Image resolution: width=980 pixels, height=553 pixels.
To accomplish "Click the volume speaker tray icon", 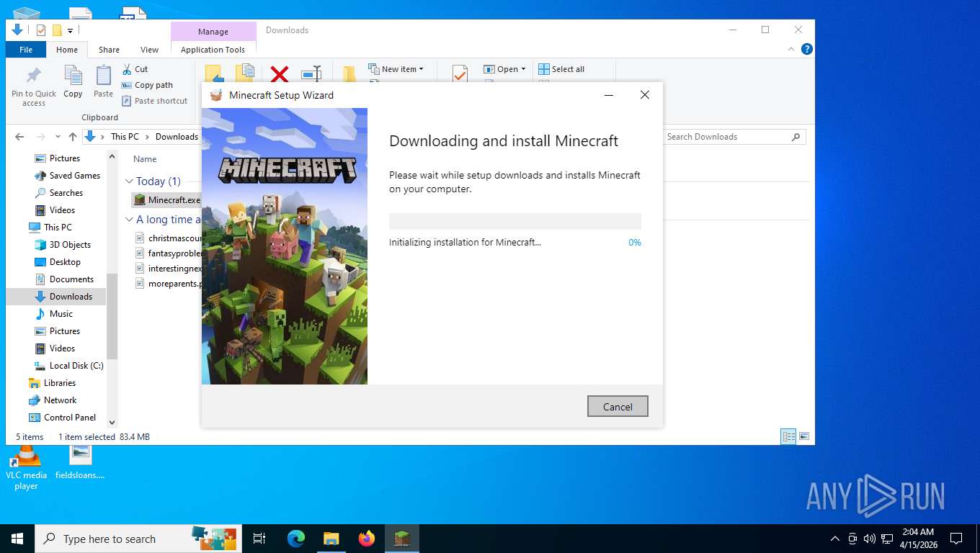I will [x=869, y=539].
